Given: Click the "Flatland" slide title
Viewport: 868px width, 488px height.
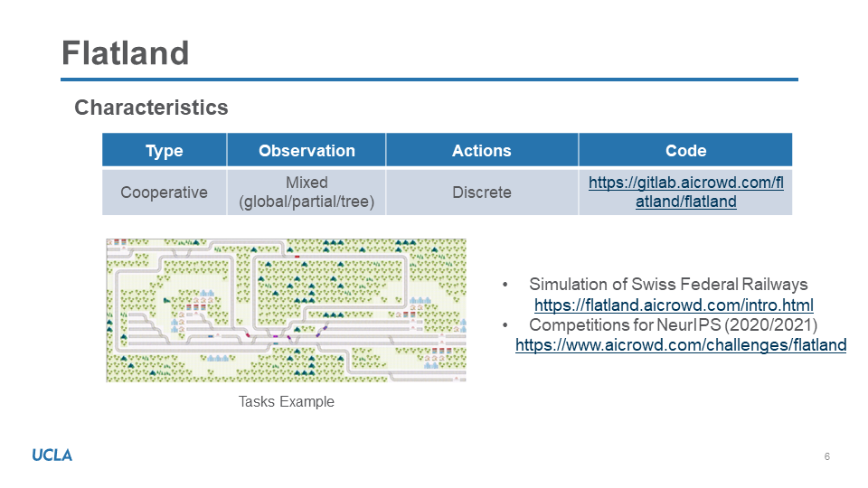Looking at the screenshot, I should tap(125, 53).
